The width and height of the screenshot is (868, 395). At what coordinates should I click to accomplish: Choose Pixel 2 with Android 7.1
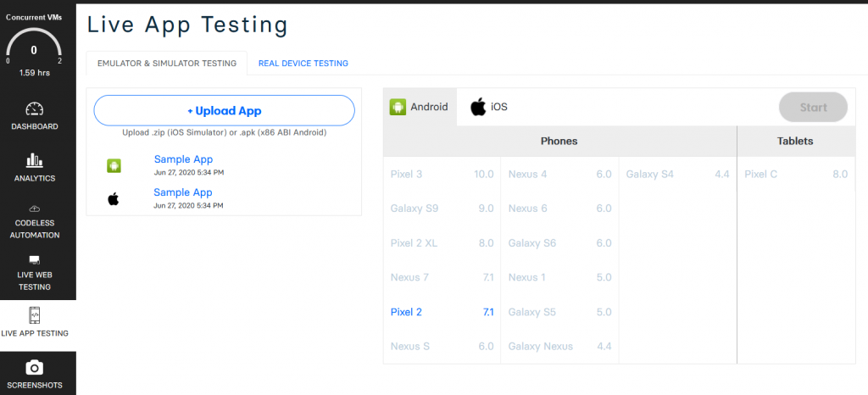click(x=441, y=312)
